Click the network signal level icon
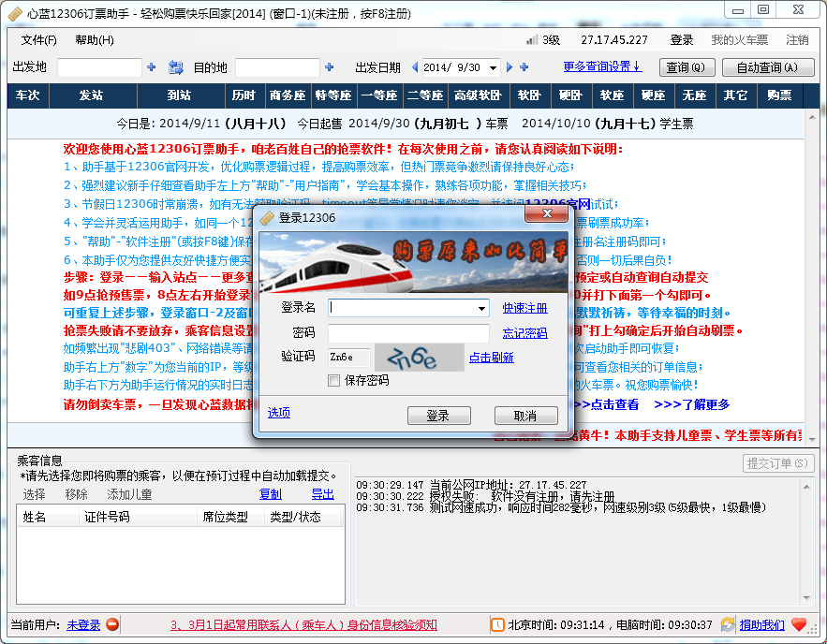827x644 pixels. [x=532, y=40]
